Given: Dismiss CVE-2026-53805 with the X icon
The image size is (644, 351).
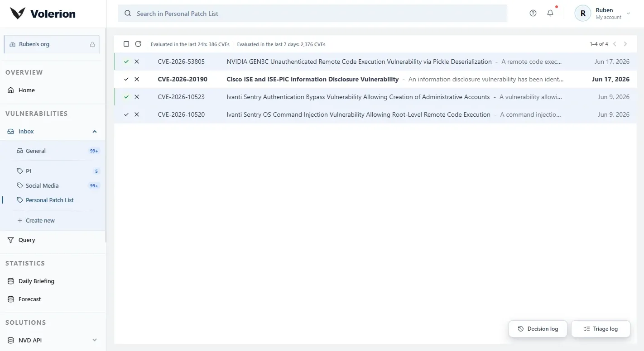Looking at the screenshot, I should pos(137,62).
